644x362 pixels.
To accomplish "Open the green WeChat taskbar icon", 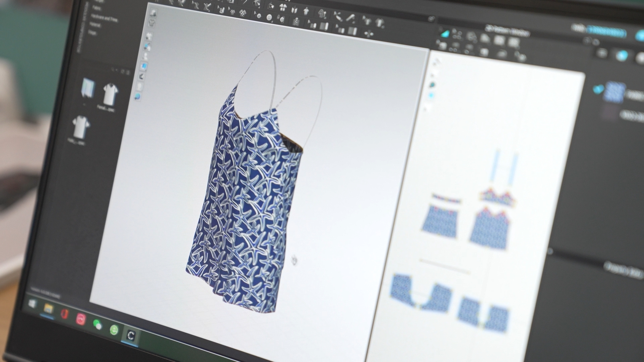I will pyautogui.click(x=97, y=324).
